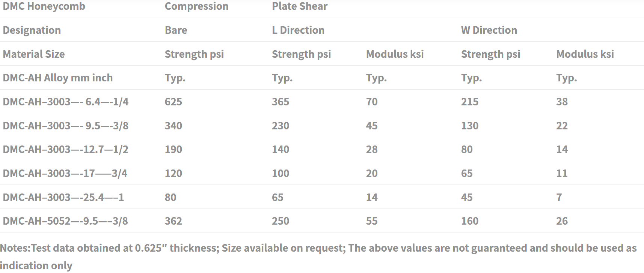Click the DMC-AH–3003—-17——3/4 designation
Viewport: 644px width, 273px height.
tap(65, 173)
